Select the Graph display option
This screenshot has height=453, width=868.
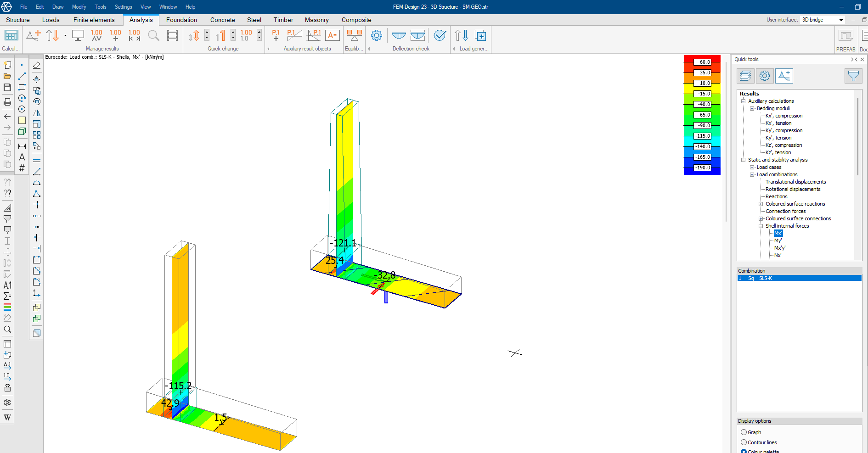click(744, 432)
